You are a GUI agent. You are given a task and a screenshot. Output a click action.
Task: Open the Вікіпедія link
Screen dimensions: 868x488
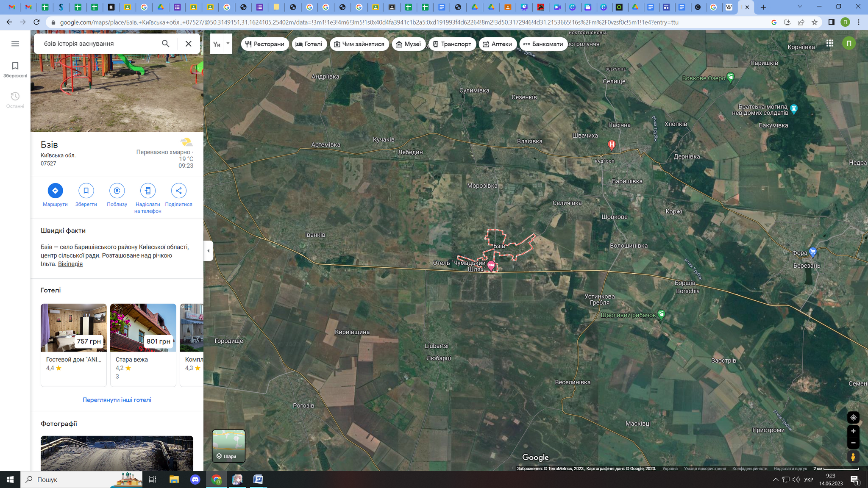(x=70, y=264)
